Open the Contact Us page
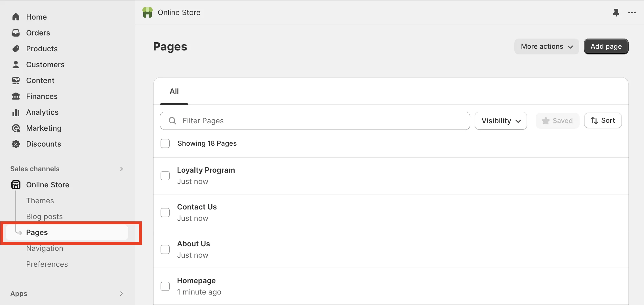Viewport: 644px width, 305px height. tap(197, 207)
